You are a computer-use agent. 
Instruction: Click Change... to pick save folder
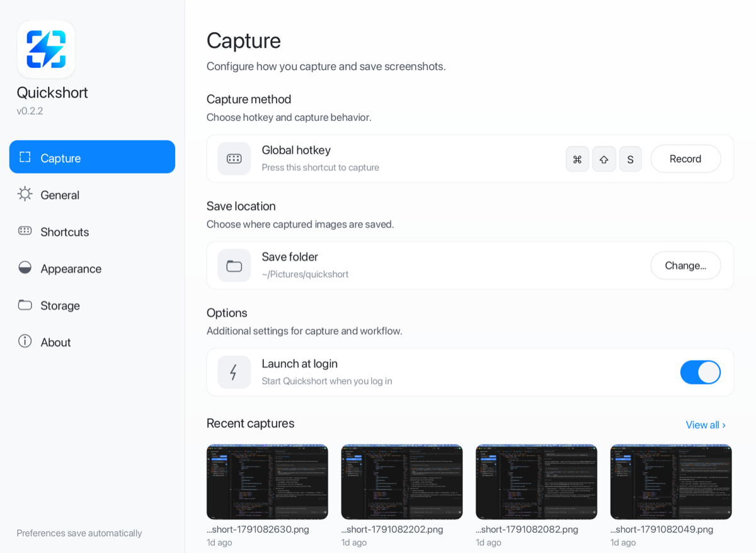point(685,265)
